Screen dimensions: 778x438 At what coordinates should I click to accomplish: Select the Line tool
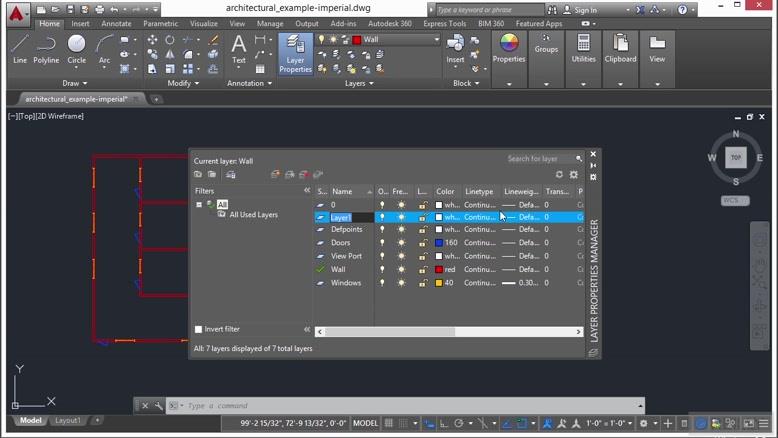coord(19,49)
